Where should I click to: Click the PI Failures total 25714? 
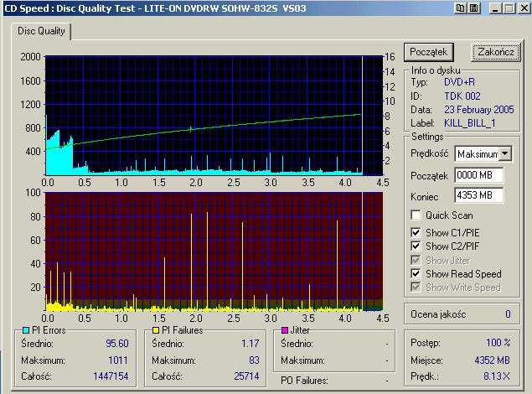tap(246, 376)
